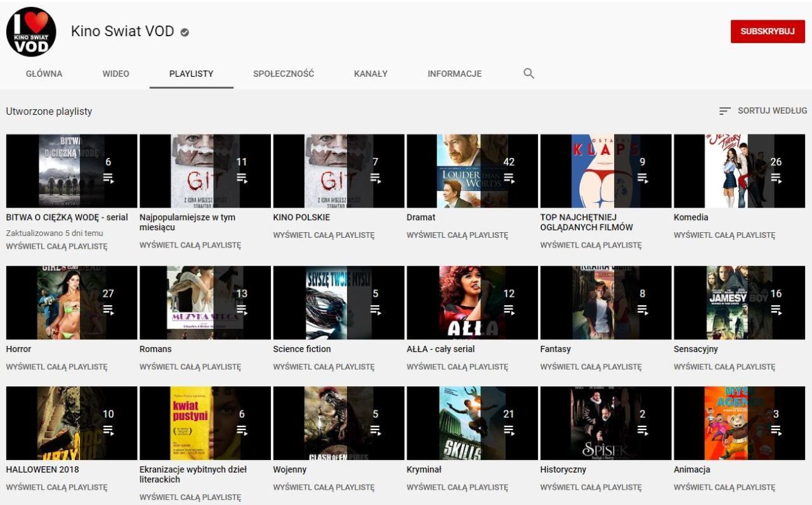Click playlist queue icon on TOP NAJCHĘTNIEJ OGLĄDANYCH thumbnail

coord(643,178)
